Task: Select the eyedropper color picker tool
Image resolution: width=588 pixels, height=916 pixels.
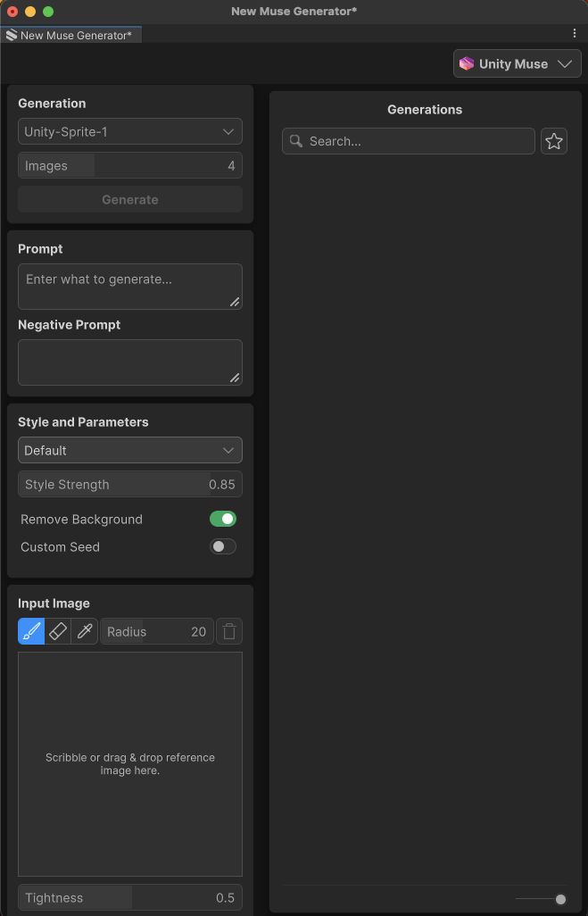Action: 85,632
